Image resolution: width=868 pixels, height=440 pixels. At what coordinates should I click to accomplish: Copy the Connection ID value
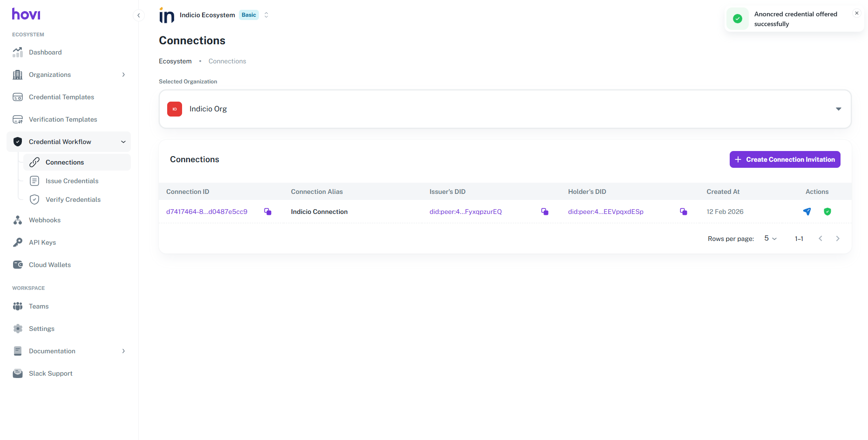(268, 212)
